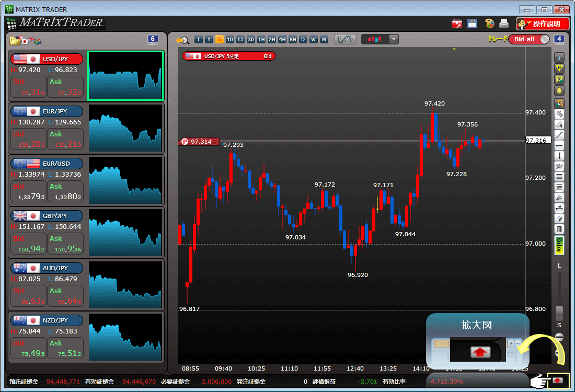Switch chart to M monthly timeframe
This screenshot has width=575, height=392.
[x=324, y=40]
